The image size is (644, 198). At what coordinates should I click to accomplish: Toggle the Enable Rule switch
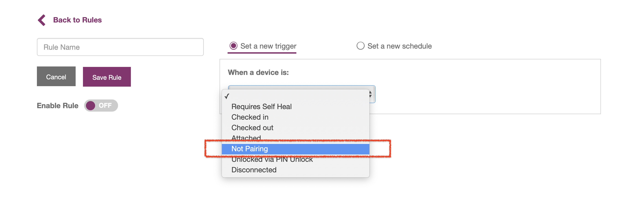(x=101, y=105)
